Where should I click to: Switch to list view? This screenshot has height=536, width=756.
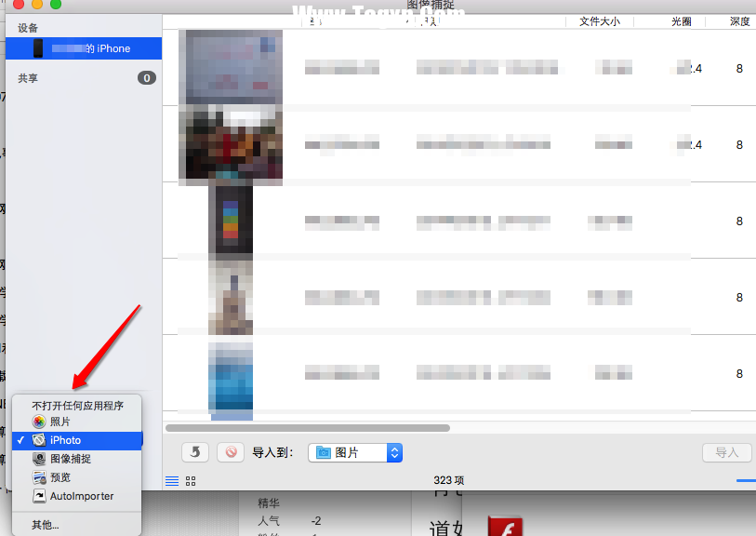(172, 481)
